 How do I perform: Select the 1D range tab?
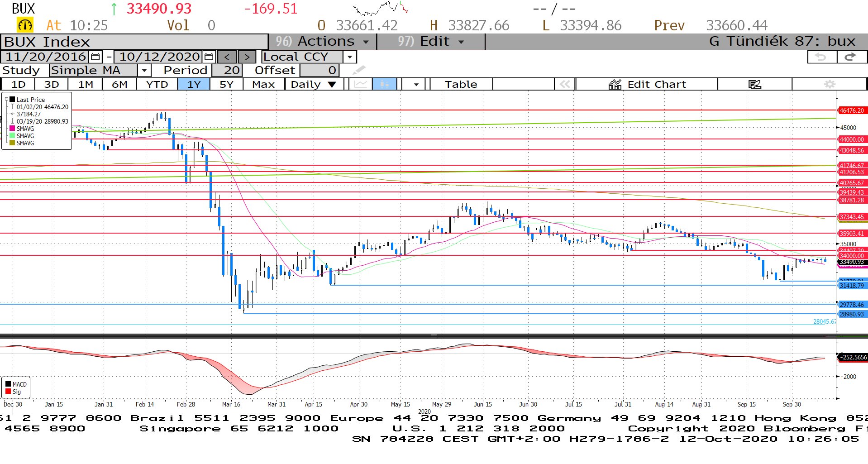tap(18, 84)
